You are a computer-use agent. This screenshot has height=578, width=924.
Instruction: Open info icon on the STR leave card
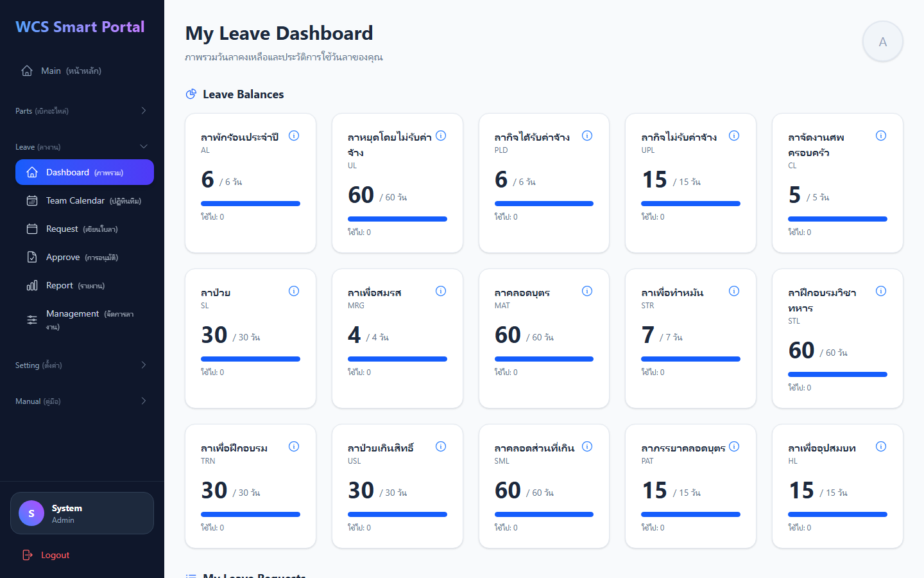click(734, 291)
